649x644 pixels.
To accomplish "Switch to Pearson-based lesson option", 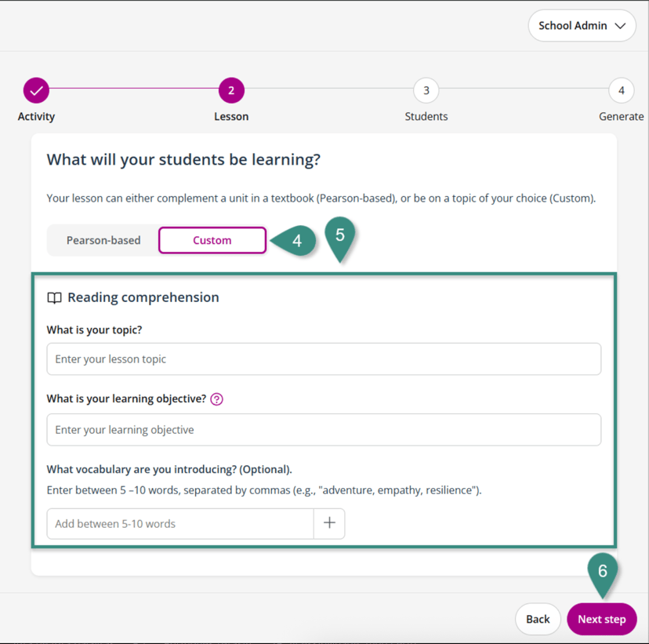I will tap(103, 240).
